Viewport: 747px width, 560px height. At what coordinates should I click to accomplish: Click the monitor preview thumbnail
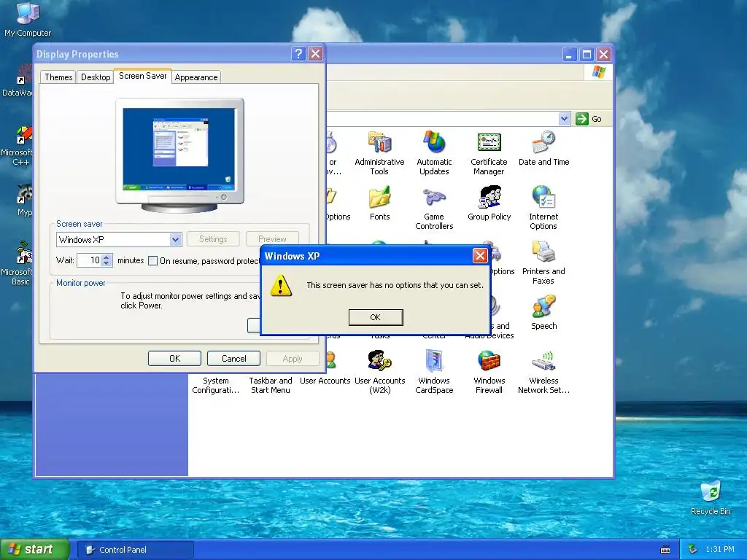click(x=179, y=155)
